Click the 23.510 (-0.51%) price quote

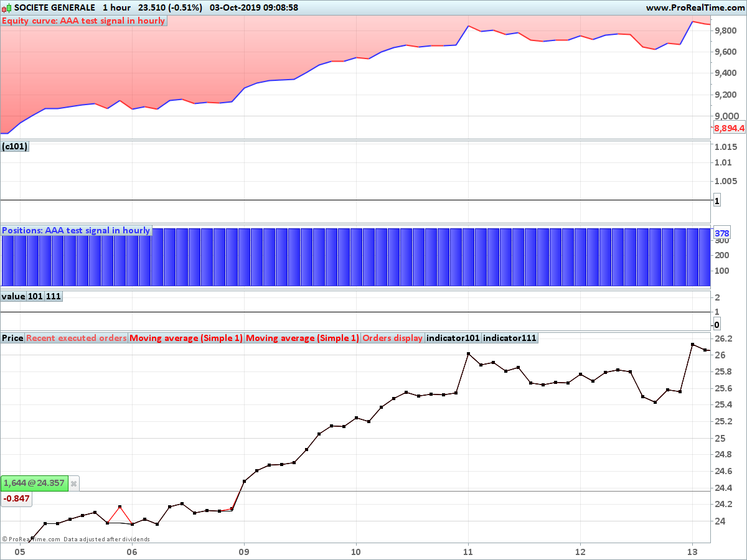(171, 8)
